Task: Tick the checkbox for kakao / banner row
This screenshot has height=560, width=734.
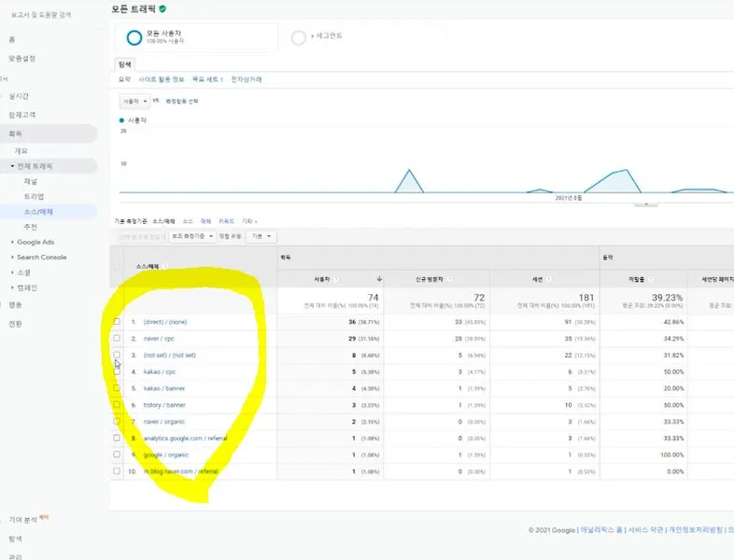Action: tap(117, 388)
